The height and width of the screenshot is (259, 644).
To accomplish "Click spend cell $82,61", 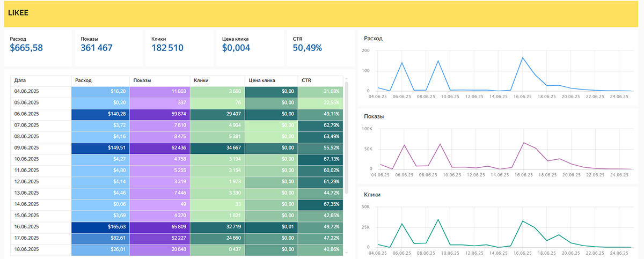I will [100, 238].
